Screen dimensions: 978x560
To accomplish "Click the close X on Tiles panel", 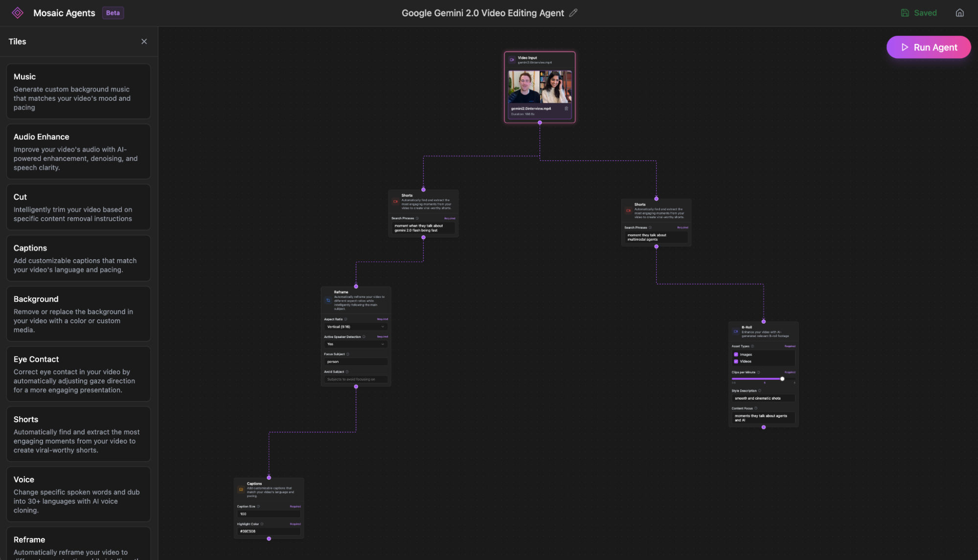I will pyautogui.click(x=144, y=42).
